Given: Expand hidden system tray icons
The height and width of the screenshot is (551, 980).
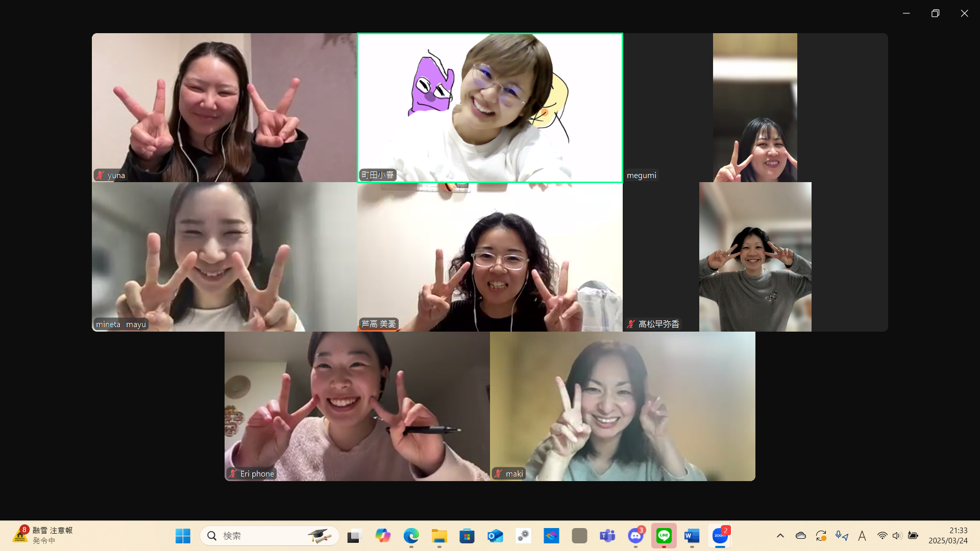Looking at the screenshot, I should (780, 536).
